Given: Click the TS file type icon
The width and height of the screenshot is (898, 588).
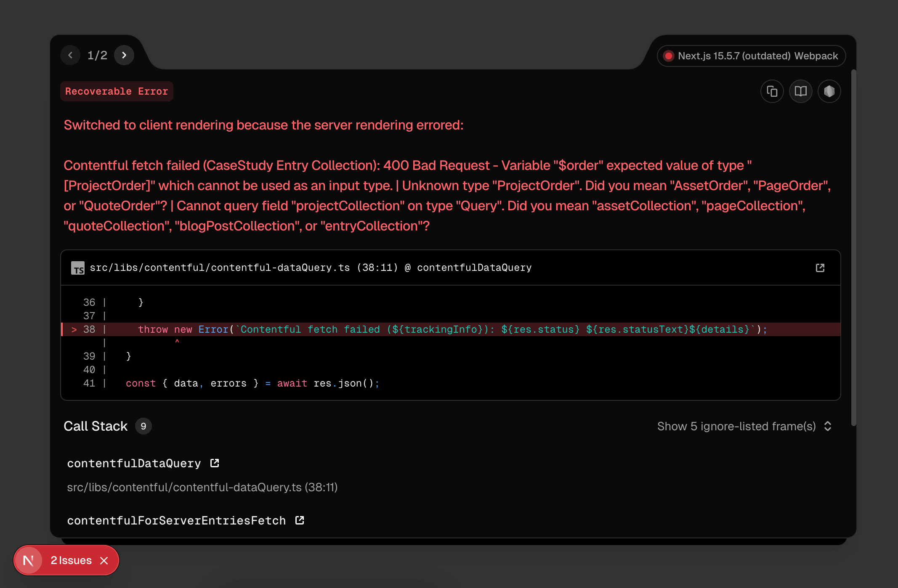Looking at the screenshot, I should (78, 268).
